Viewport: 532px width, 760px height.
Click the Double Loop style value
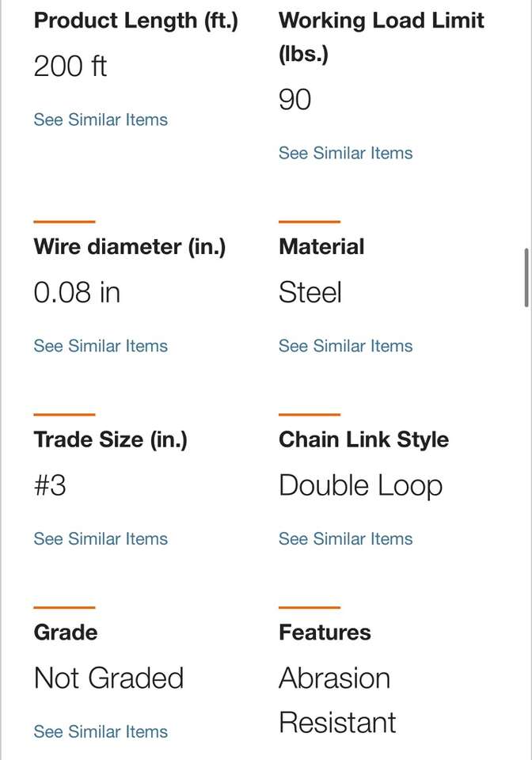(360, 486)
